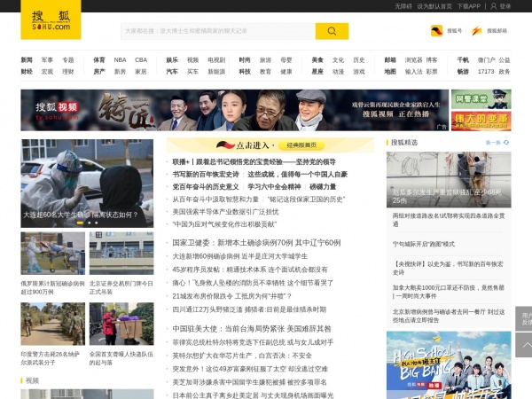Open High School Big Bang poster

pyautogui.click(x=449, y=365)
